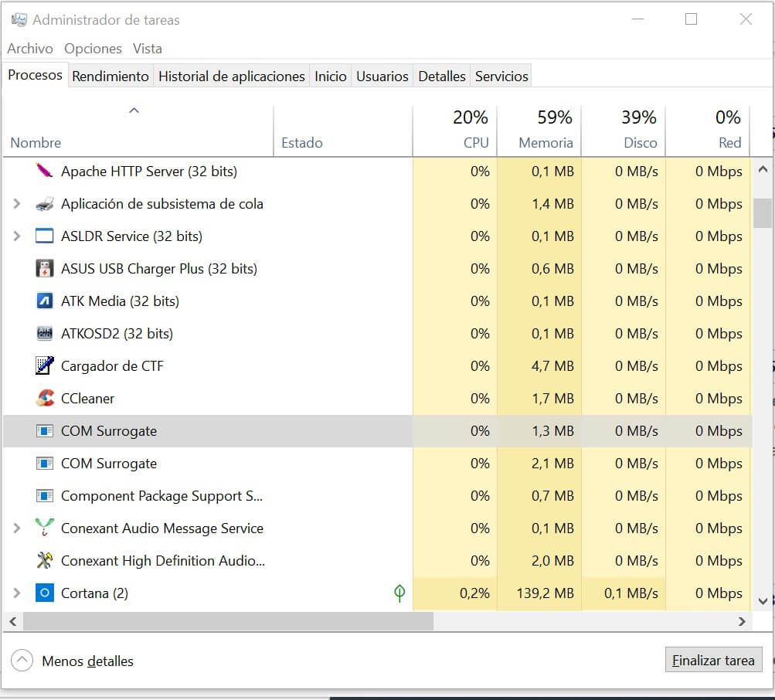The width and height of the screenshot is (775, 700).
Task: Click the horizontal scrollbar right arrow
Action: click(742, 621)
